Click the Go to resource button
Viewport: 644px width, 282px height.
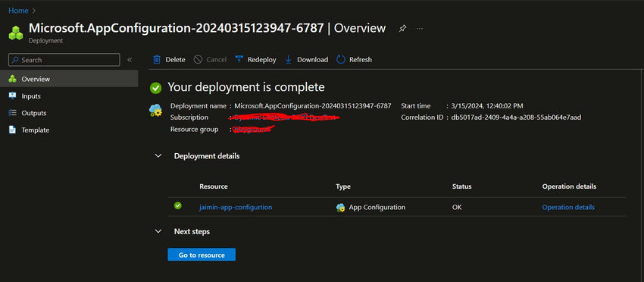[202, 255]
